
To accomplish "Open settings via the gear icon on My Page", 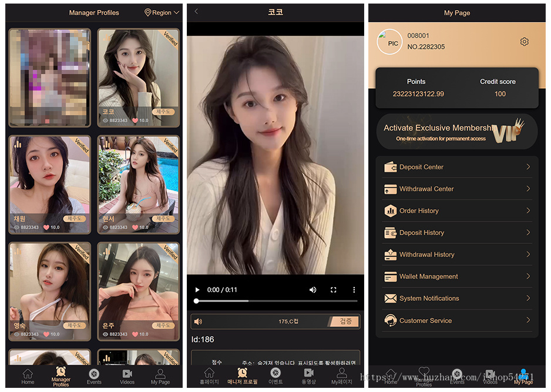I will pos(525,42).
